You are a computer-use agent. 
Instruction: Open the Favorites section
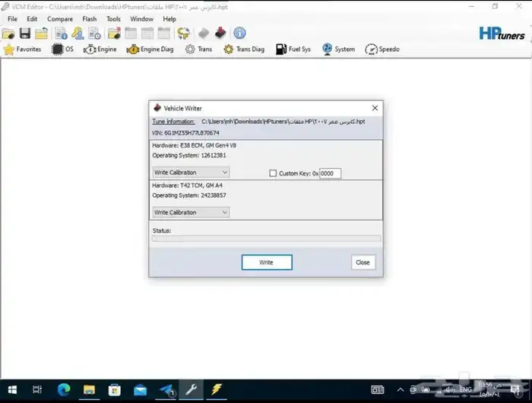click(x=22, y=49)
